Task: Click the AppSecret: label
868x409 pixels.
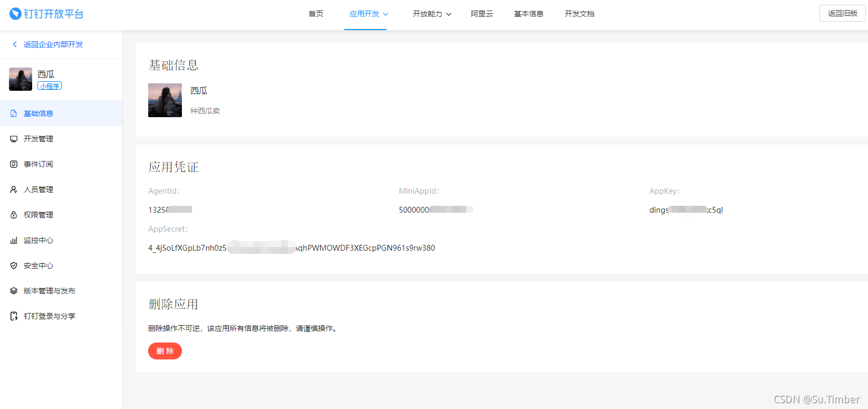Action: (x=168, y=229)
